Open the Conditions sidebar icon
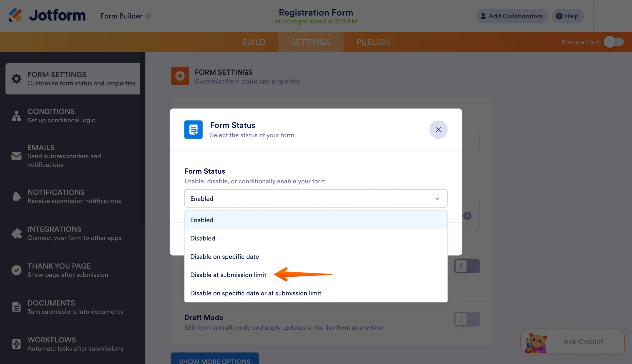The image size is (632, 364). tap(17, 116)
